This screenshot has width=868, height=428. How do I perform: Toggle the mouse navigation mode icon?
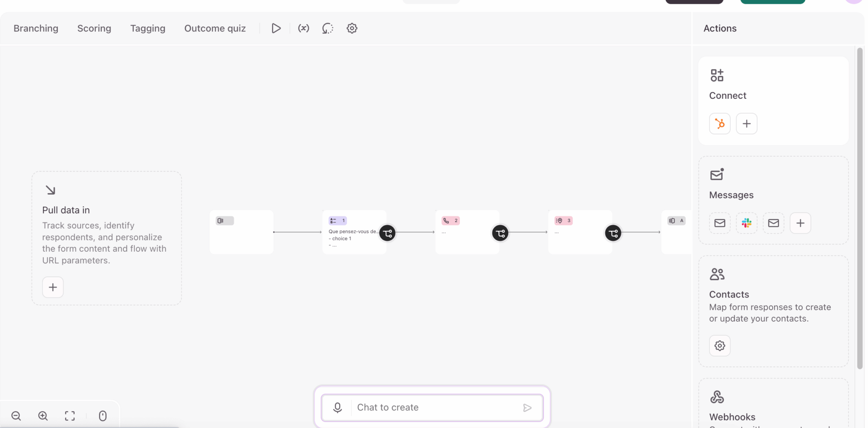coord(103,416)
